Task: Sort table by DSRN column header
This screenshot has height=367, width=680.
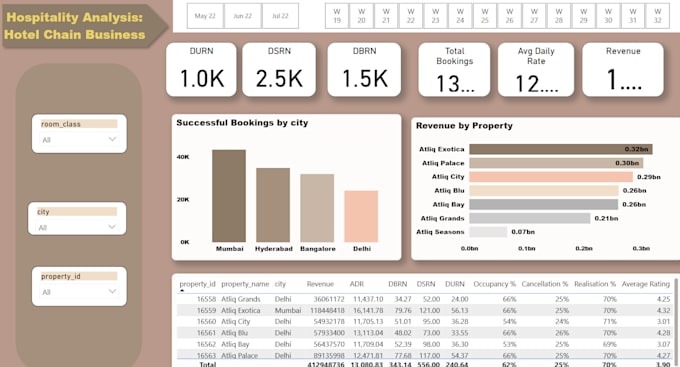Action: coord(426,284)
